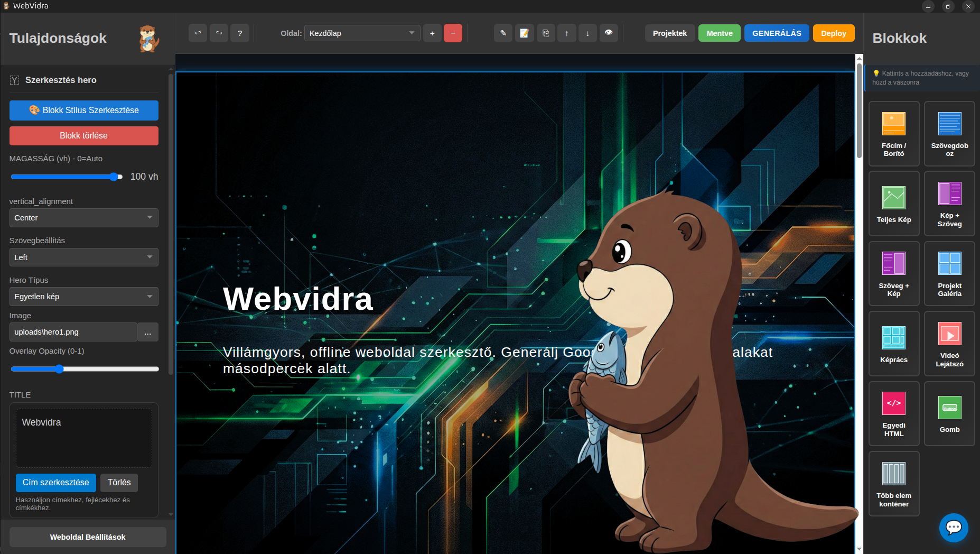
Task: Click the pencil edit icon in the toolbar
Action: (503, 33)
